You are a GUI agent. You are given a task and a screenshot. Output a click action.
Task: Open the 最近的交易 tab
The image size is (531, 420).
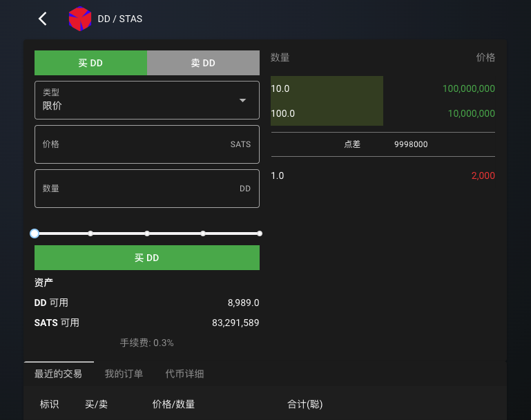pos(58,374)
